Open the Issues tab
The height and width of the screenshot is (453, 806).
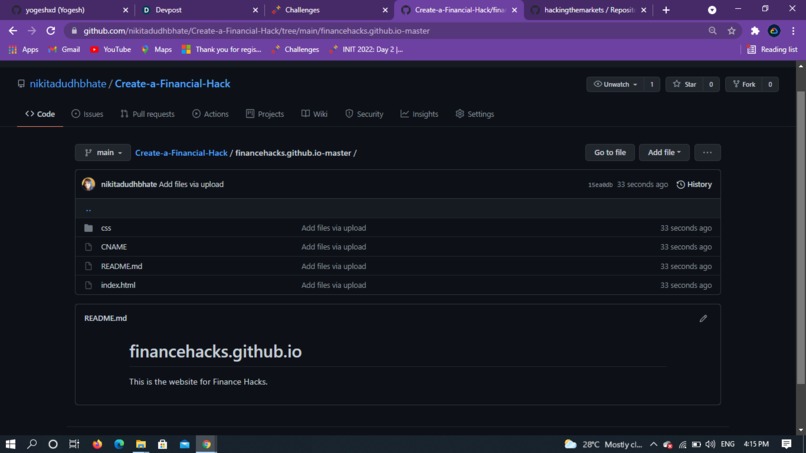tap(87, 114)
